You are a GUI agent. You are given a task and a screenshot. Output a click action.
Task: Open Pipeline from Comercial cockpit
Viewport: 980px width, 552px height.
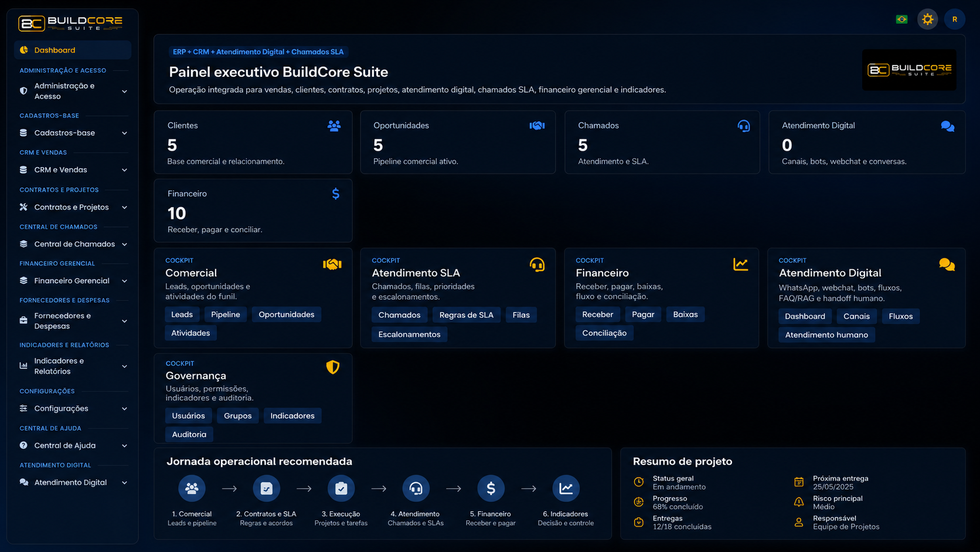[x=225, y=314]
